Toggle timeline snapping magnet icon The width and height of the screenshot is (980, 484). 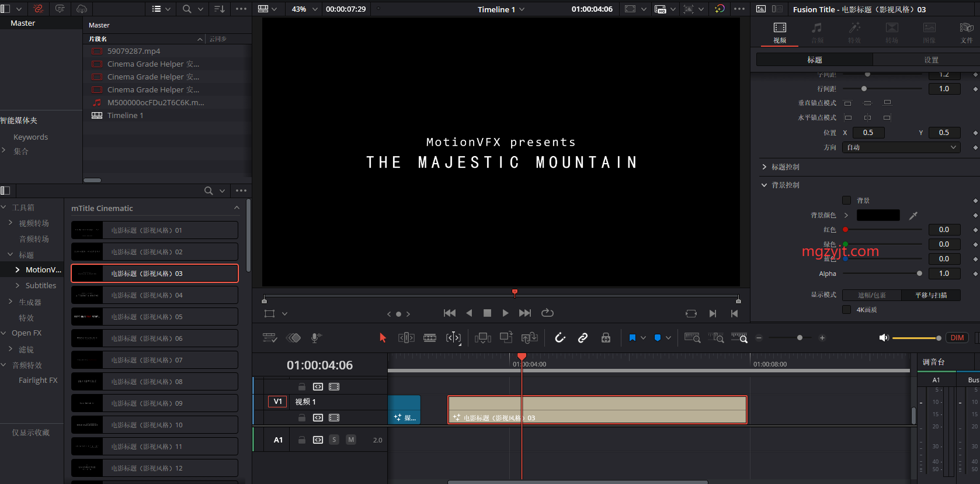click(560, 338)
